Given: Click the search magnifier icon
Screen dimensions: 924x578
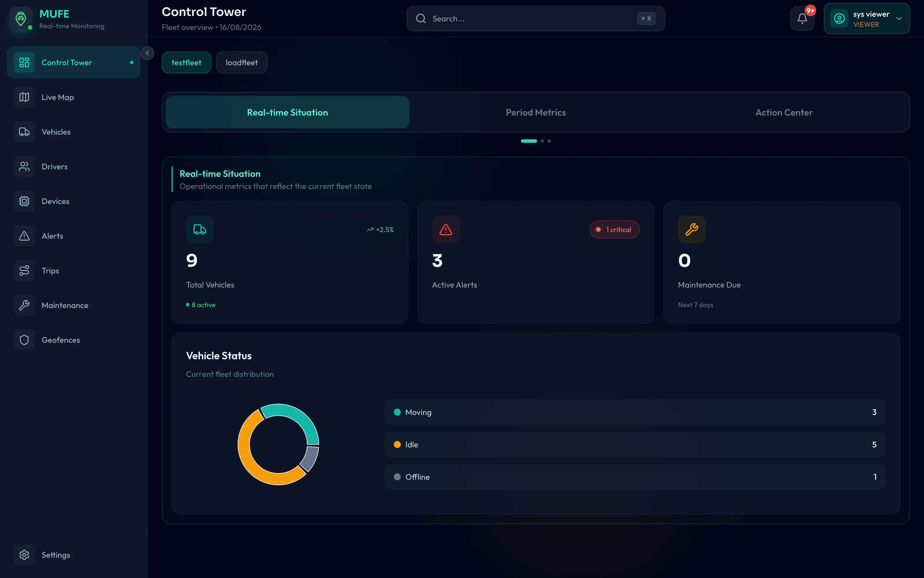Looking at the screenshot, I should (421, 18).
